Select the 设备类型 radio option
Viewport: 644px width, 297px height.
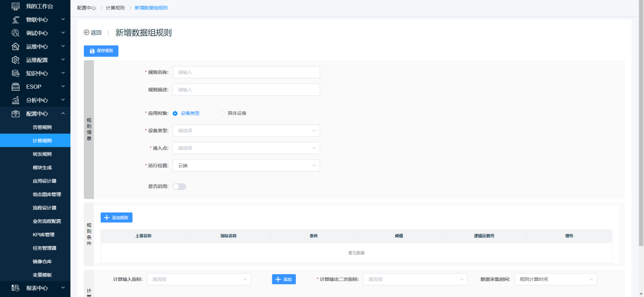pyautogui.click(x=176, y=113)
